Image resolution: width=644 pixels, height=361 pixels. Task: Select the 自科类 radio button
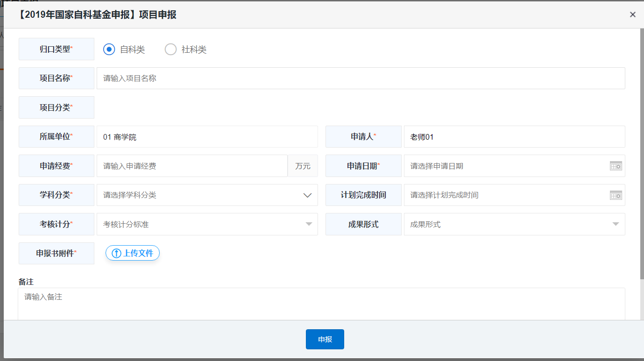[x=109, y=50]
